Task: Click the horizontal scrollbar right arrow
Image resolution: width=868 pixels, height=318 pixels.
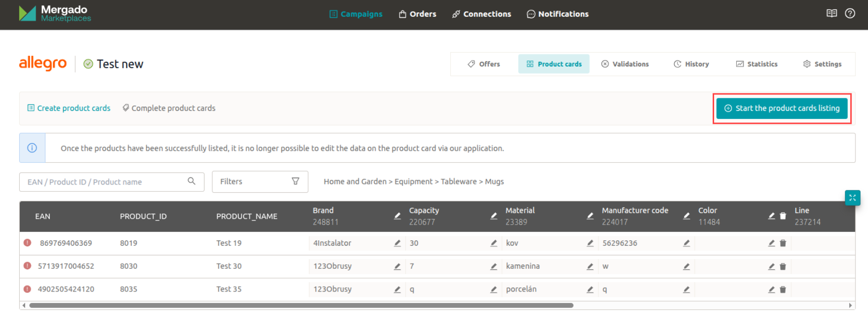Action: click(x=850, y=305)
